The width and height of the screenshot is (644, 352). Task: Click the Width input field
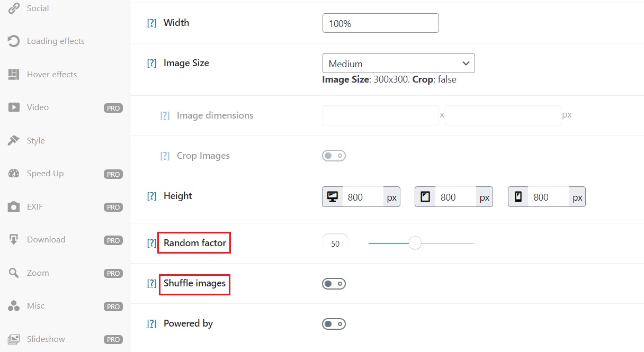(380, 23)
